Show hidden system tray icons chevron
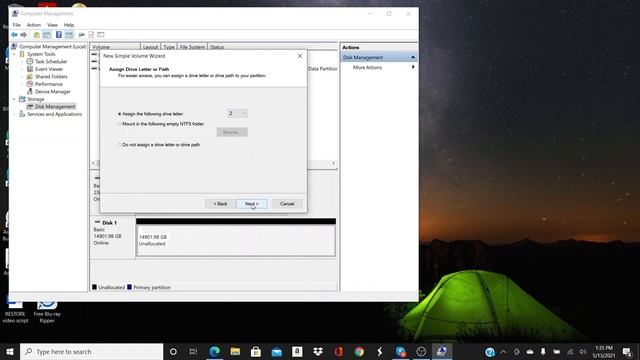The width and height of the screenshot is (640, 360). point(503,352)
